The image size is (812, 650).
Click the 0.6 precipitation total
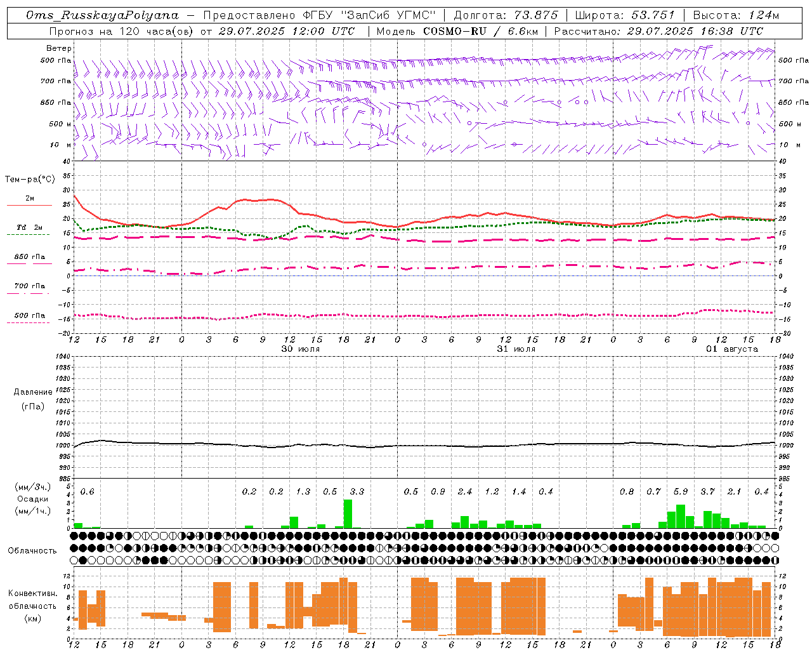coord(87,491)
